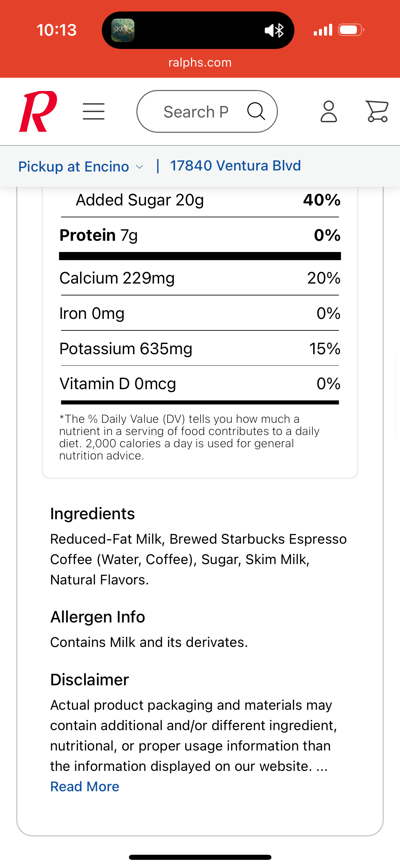Open the shopping cart
400x868 pixels.
(x=377, y=111)
